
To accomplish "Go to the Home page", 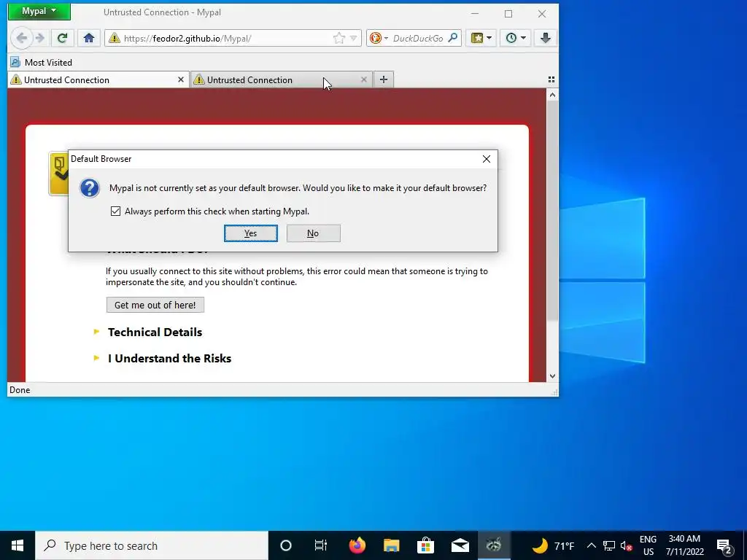I will tap(88, 38).
